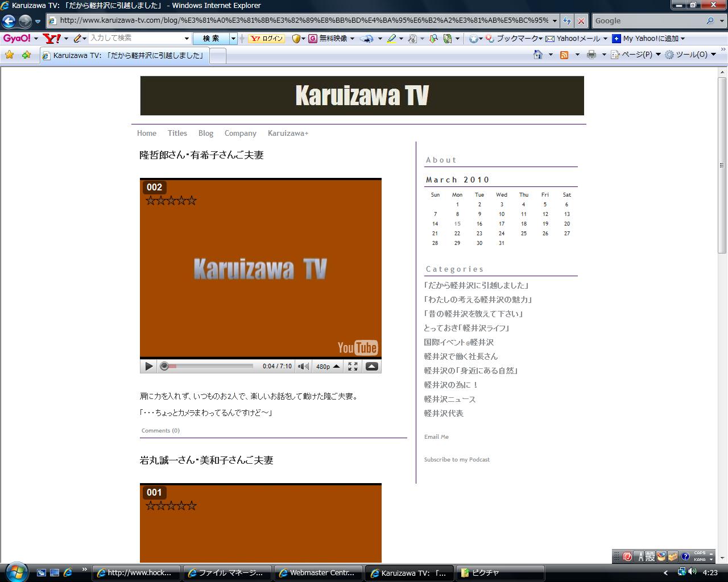Image resolution: width=728 pixels, height=582 pixels.
Task: Open the ツール(O) tools menu
Action: [690, 55]
